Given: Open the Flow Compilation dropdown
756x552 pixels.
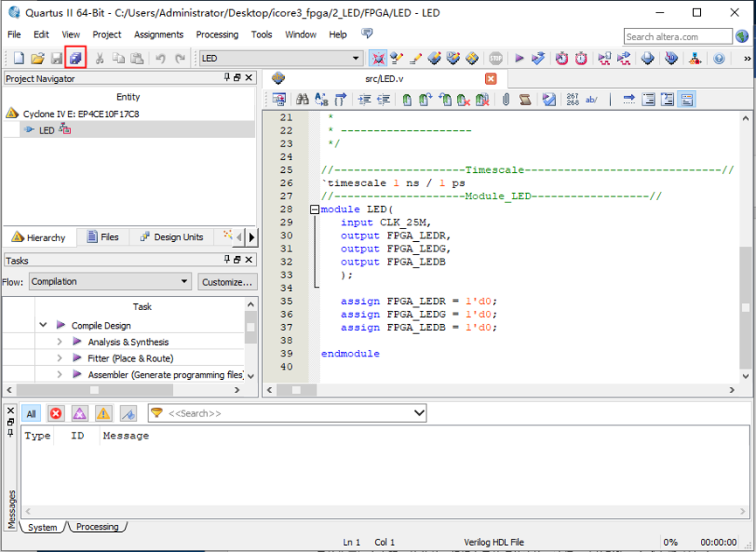Looking at the screenshot, I should (184, 281).
